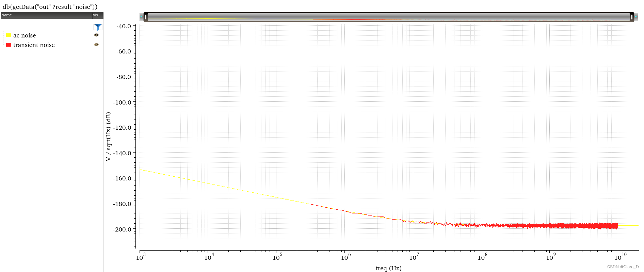
Task: Click right arrow of zoom scrollbar
Action: click(636, 17)
